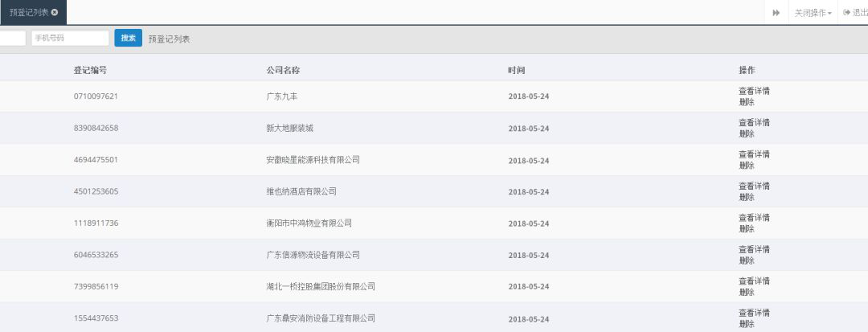This screenshot has height=332, width=868.
Task: Delete the 衡阳市中鸿物业有限公司 record
Action: pos(746,228)
